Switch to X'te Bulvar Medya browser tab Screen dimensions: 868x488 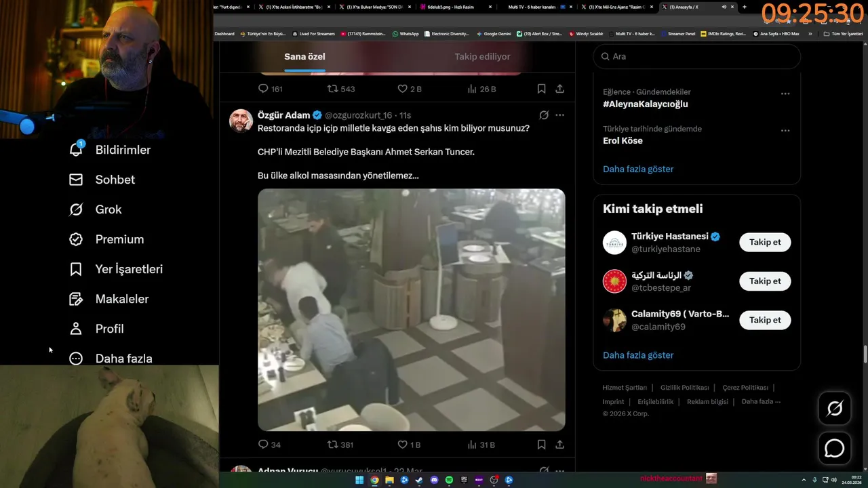[x=374, y=7]
